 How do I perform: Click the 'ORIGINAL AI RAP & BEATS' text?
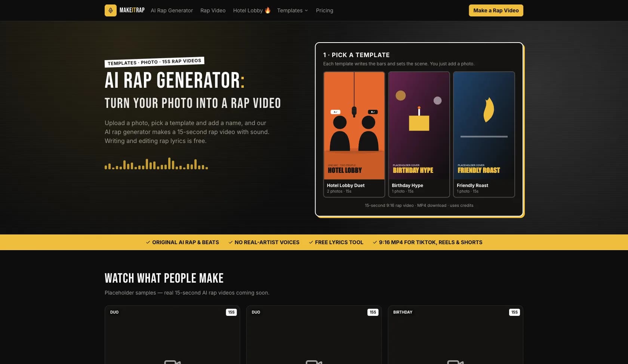[185, 242]
